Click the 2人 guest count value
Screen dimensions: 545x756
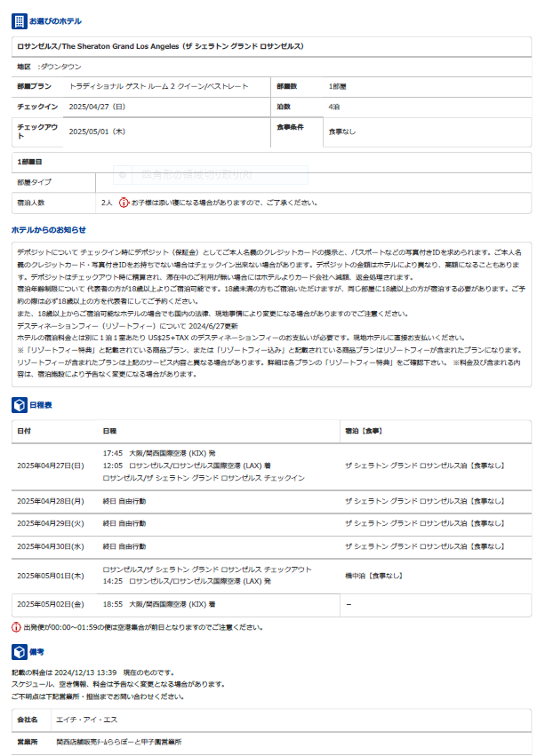107,203
